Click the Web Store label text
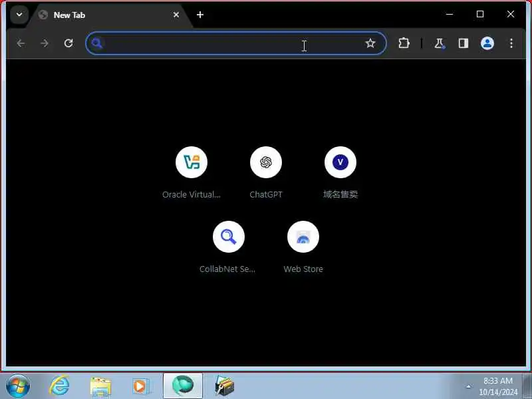532x399 pixels. [x=303, y=269]
